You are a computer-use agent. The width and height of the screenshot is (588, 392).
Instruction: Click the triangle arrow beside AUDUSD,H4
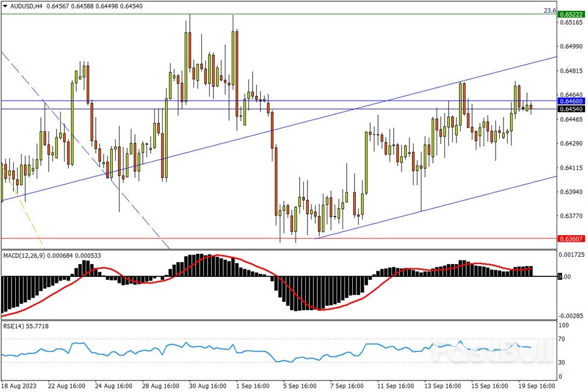[x=5, y=5]
